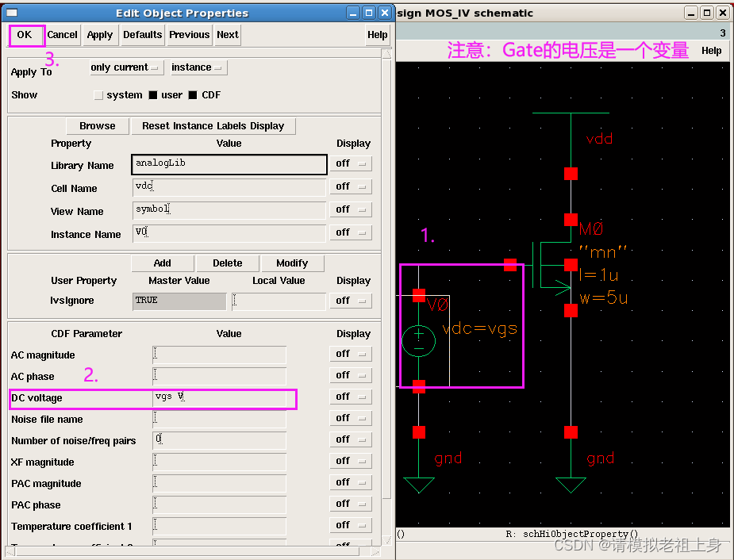Viewport: 734px width, 560px height.
Task: Click Reset Instance Labels Display
Action: pyautogui.click(x=213, y=125)
